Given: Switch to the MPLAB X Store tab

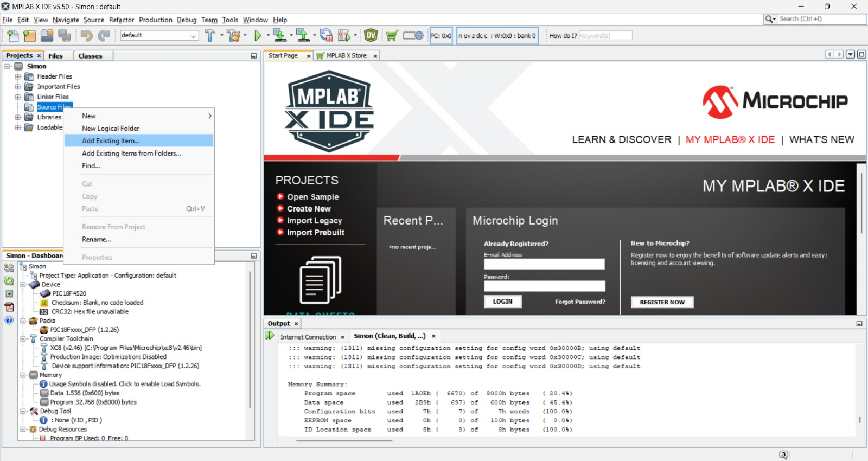Looking at the screenshot, I should [346, 55].
